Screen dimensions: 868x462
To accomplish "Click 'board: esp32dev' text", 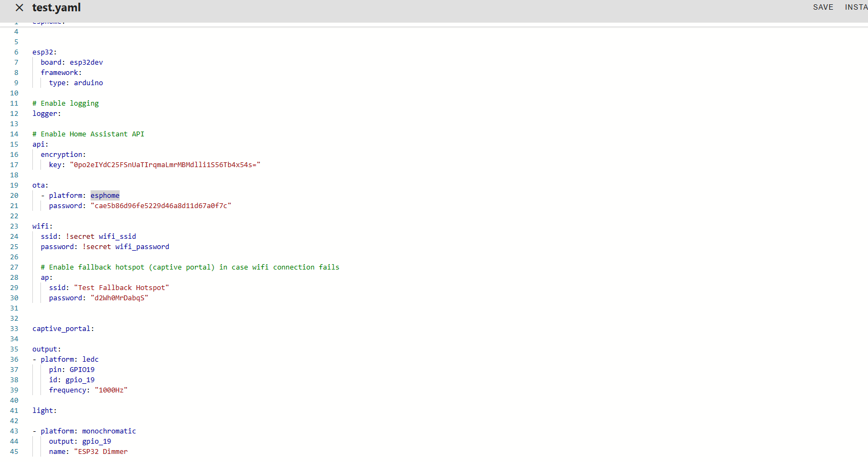I will [72, 63].
